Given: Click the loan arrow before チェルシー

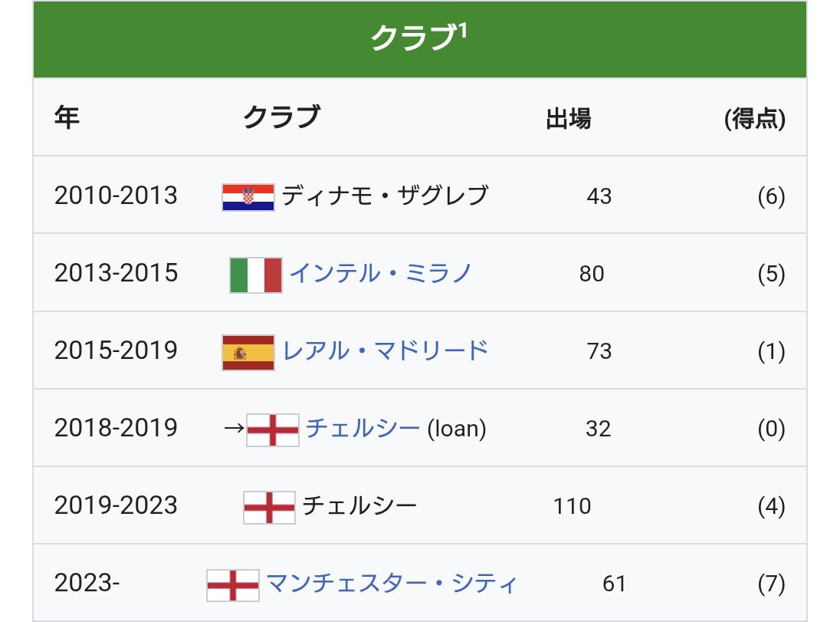Looking at the screenshot, I should (234, 429).
